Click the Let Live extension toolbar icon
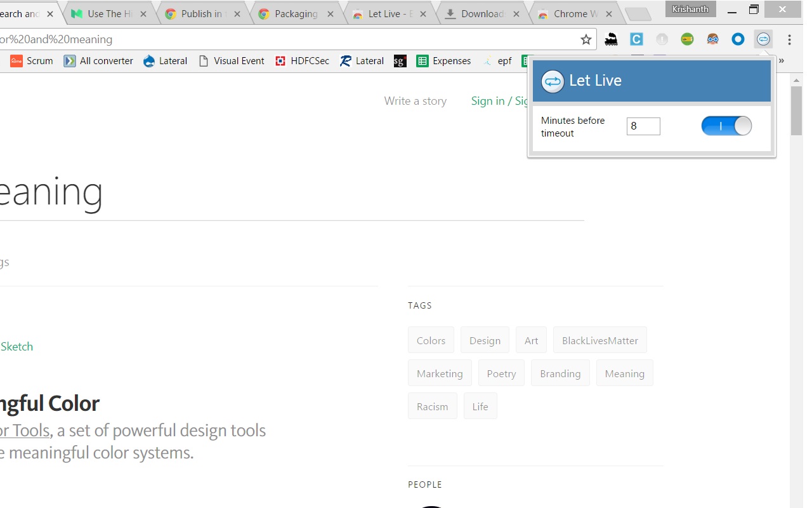The width and height of the screenshot is (812, 508). (763, 39)
